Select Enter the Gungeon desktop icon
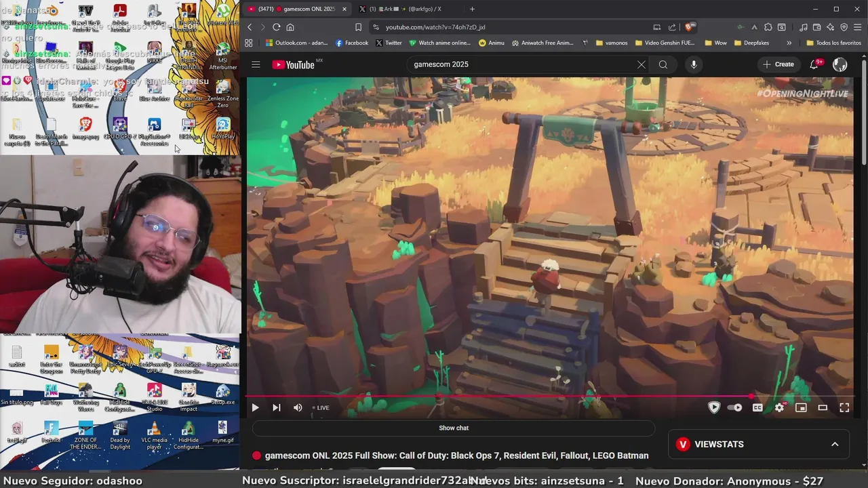The image size is (868, 488). pyautogui.click(x=51, y=359)
